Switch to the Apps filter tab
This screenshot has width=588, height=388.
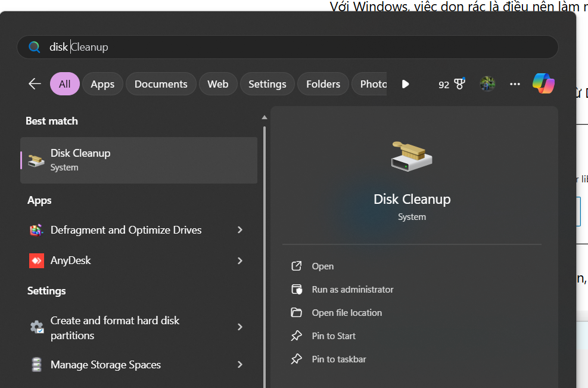click(102, 84)
